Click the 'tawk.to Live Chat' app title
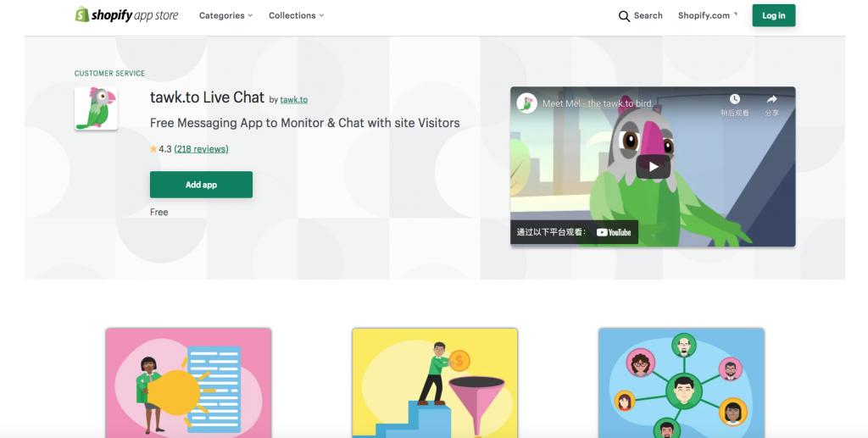 pos(207,97)
